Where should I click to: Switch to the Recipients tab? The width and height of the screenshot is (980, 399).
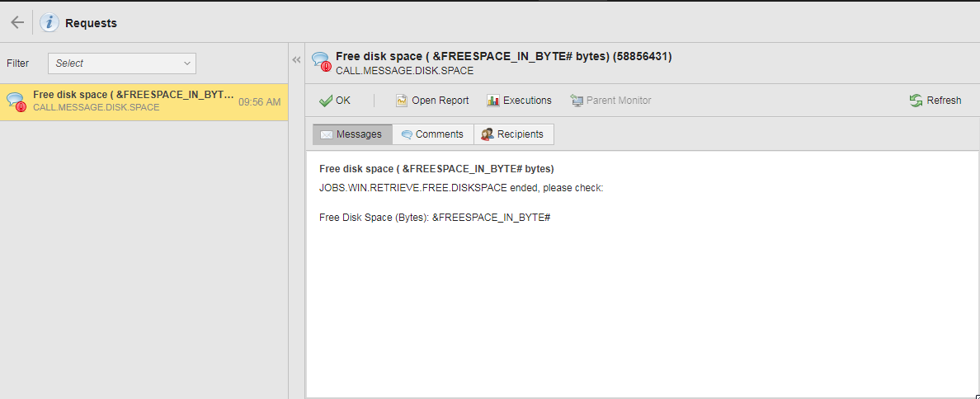[x=513, y=134]
